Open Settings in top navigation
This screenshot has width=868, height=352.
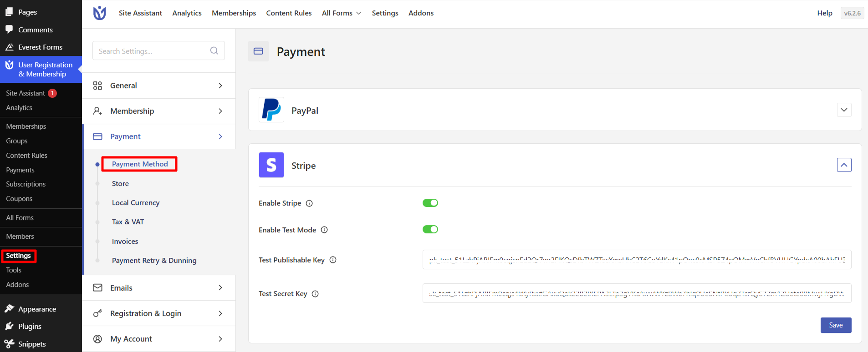[x=385, y=13]
